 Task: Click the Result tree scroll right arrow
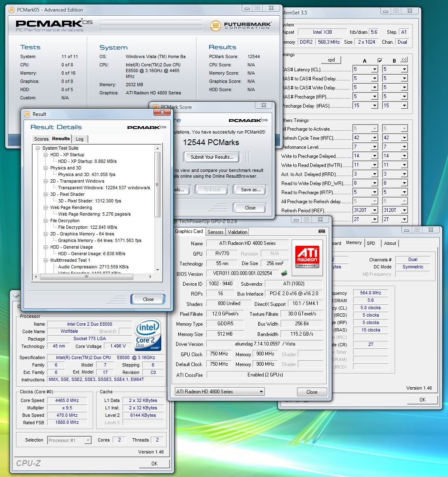150,277
